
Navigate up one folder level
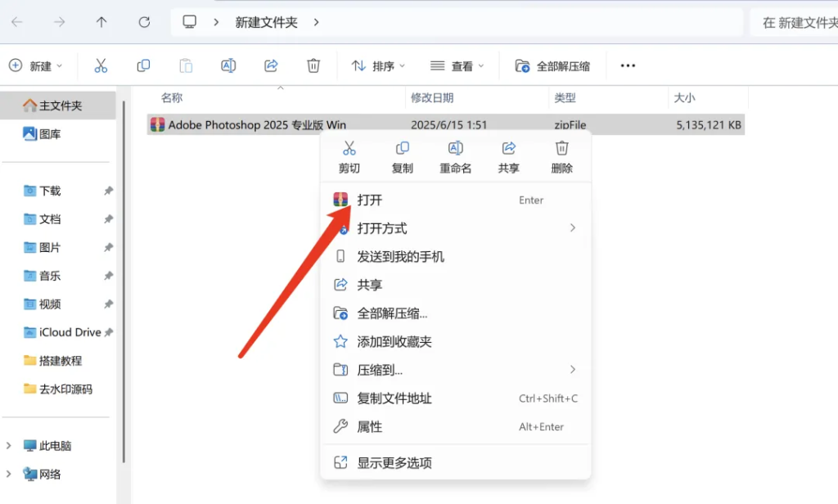[x=101, y=22]
